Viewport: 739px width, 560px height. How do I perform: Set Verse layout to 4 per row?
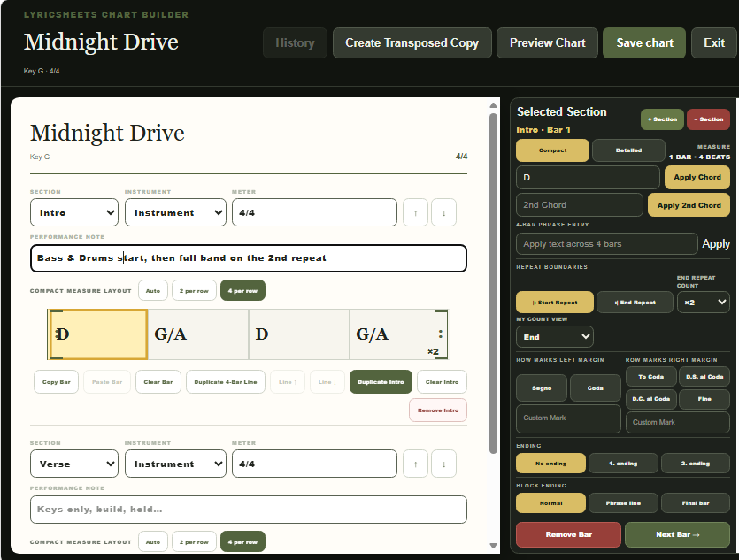[242, 541]
